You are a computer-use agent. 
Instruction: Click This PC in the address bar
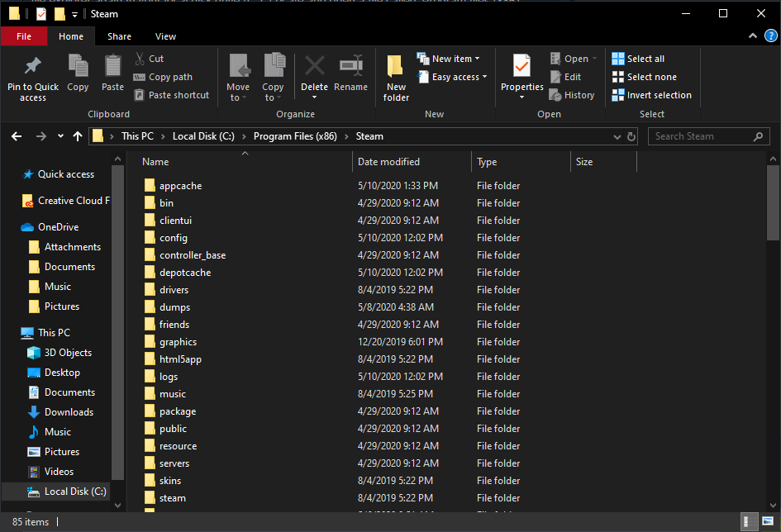(x=137, y=136)
